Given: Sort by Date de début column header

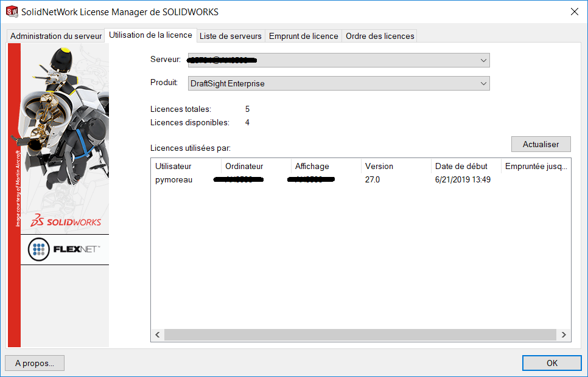Looking at the screenshot, I should click(x=466, y=166).
